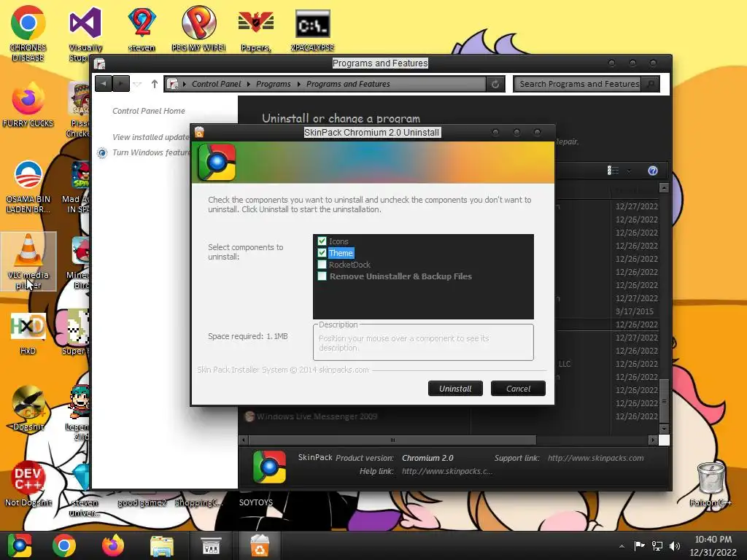Click the search magnifier in Programs and Features
Image resolution: width=747 pixels, height=560 pixels.
click(650, 84)
